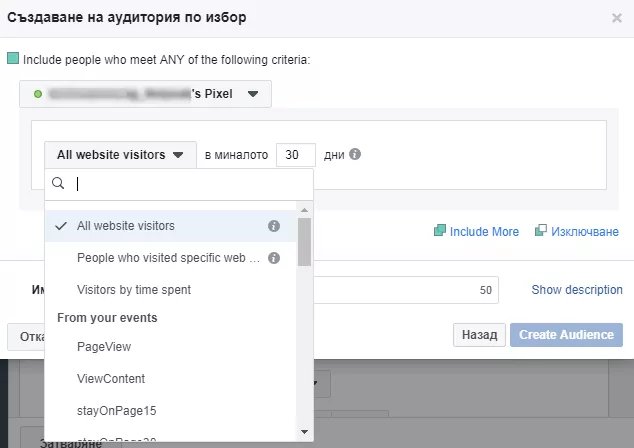This screenshot has width=634, height=448.
Task: Click the From your events heading
Action: [x=107, y=318]
